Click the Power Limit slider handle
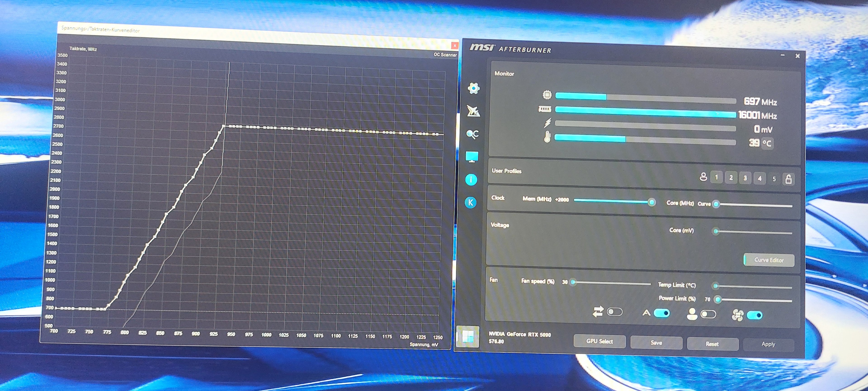This screenshot has height=391, width=868. [718, 299]
